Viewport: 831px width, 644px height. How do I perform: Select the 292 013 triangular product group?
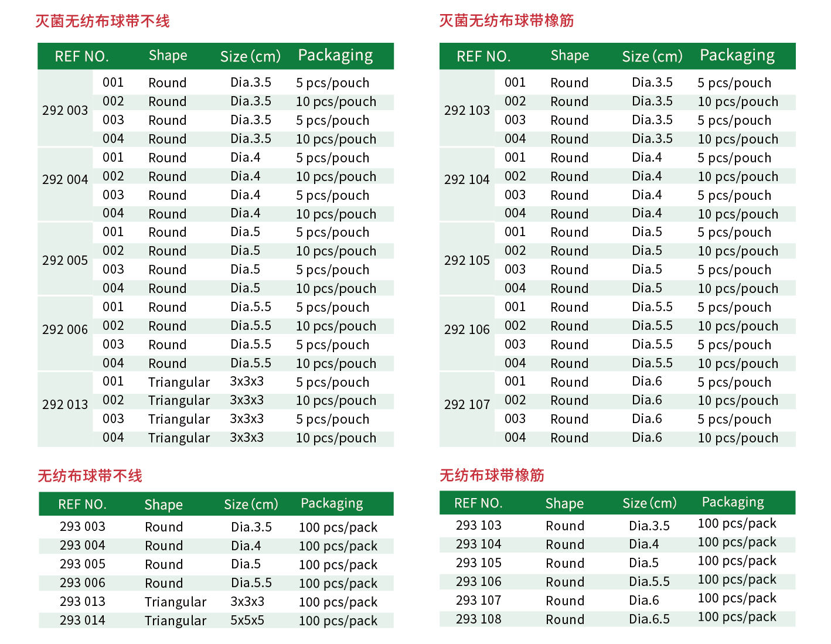click(65, 404)
